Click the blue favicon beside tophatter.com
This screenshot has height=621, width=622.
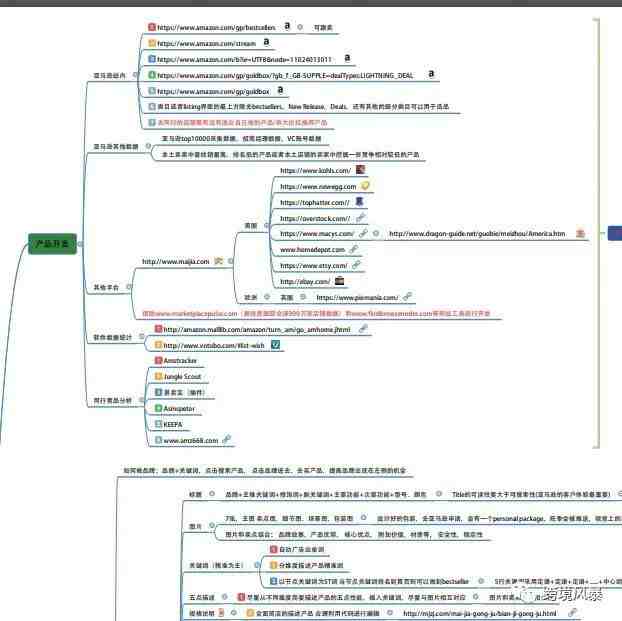[x=359, y=202]
